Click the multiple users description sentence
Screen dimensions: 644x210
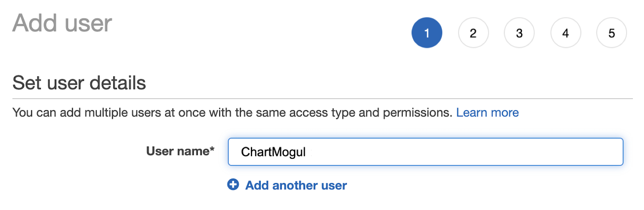tap(232, 113)
